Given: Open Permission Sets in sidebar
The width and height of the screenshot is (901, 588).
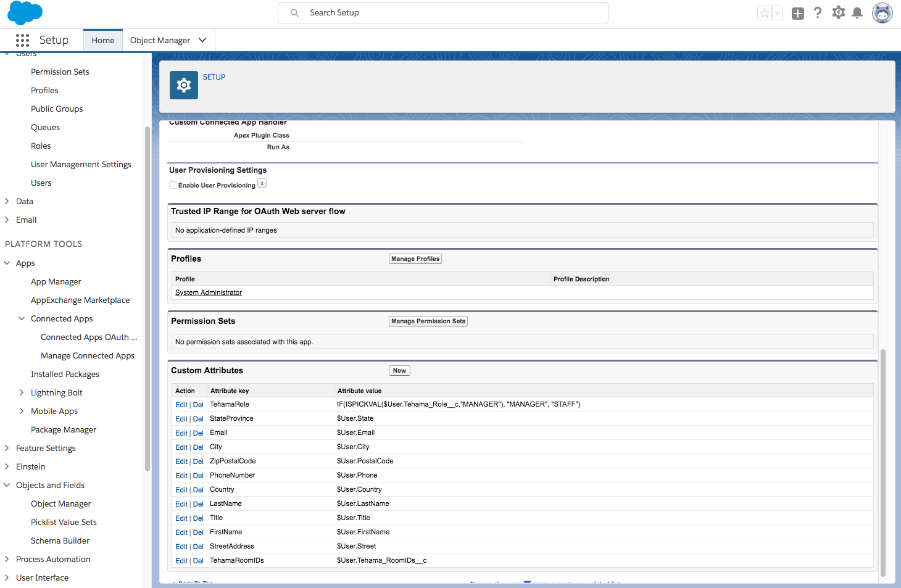Looking at the screenshot, I should pyautogui.click(x=60, y=72).
